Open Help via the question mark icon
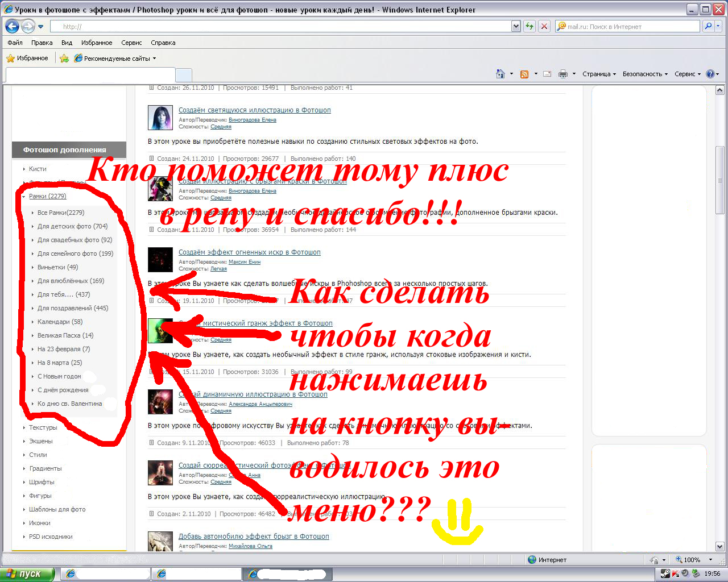728x582 pixels. [710, 74]
